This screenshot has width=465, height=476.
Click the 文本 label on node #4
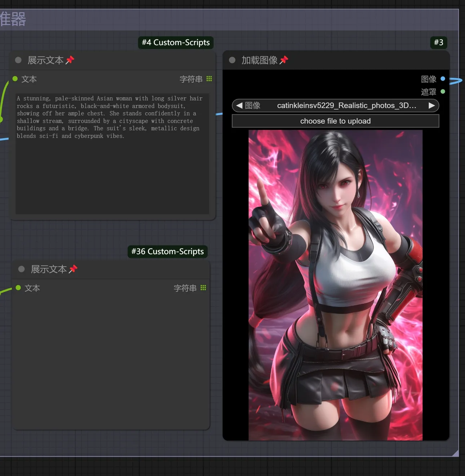pyautogui.click(x=29, y=79)
